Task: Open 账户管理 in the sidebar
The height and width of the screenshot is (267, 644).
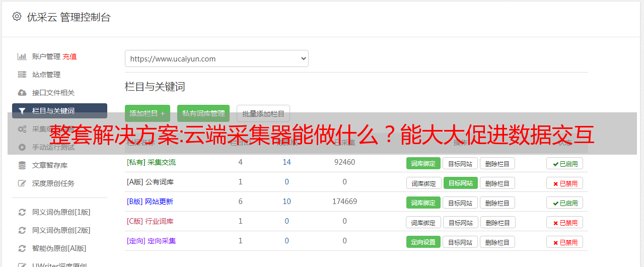Action: coord(46,56)
